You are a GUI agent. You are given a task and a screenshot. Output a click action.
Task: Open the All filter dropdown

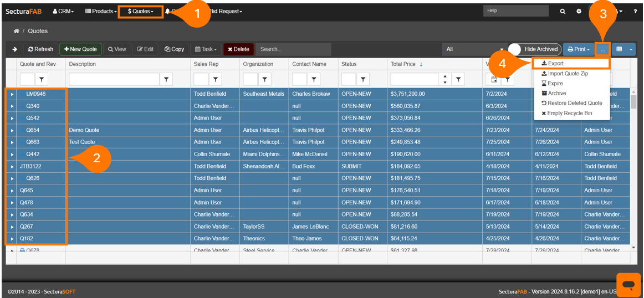(x=474, y=49)
